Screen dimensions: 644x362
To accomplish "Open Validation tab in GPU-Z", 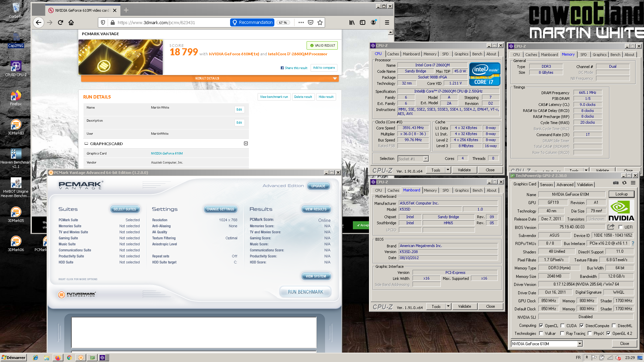I will pos(585,185).
